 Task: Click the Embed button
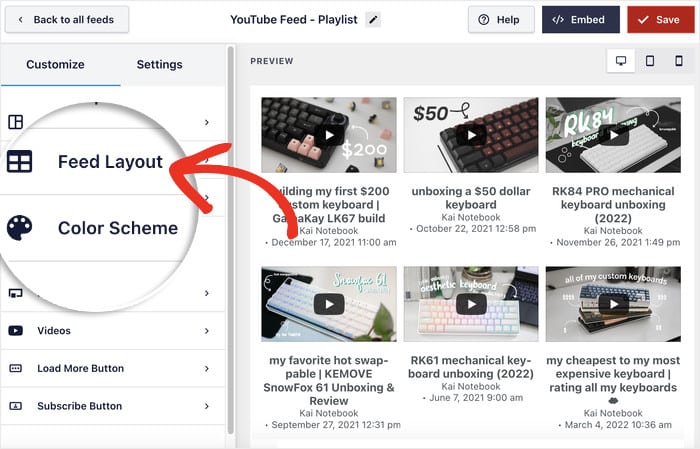581,20
